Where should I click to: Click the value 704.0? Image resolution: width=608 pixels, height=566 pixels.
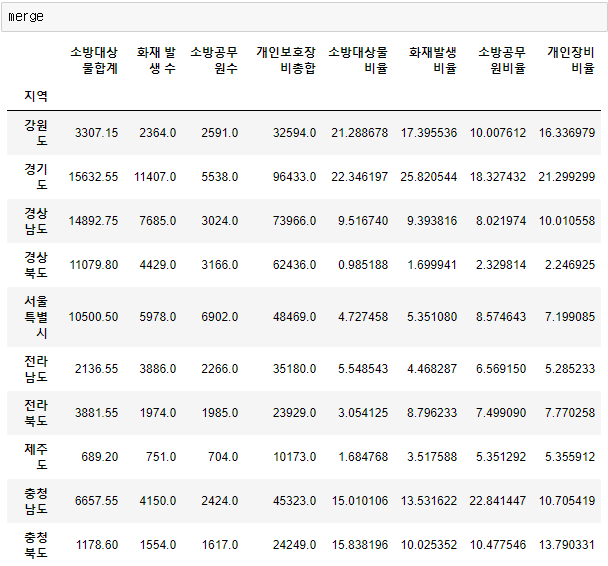pos(223,457)
